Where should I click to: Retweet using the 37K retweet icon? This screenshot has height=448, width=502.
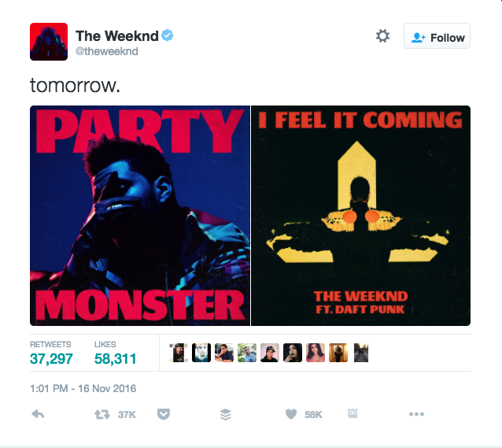(102, 415)
